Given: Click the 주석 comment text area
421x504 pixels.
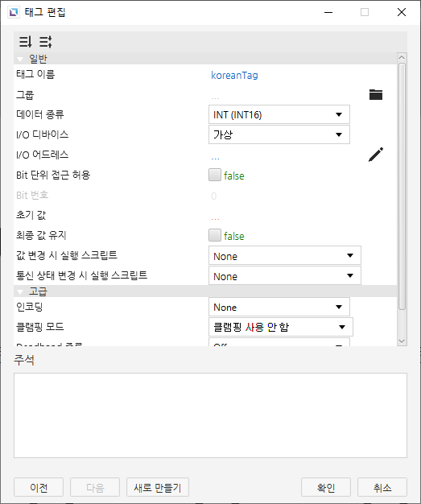Looking at the screenshot, I should click(x=210, y=415).
